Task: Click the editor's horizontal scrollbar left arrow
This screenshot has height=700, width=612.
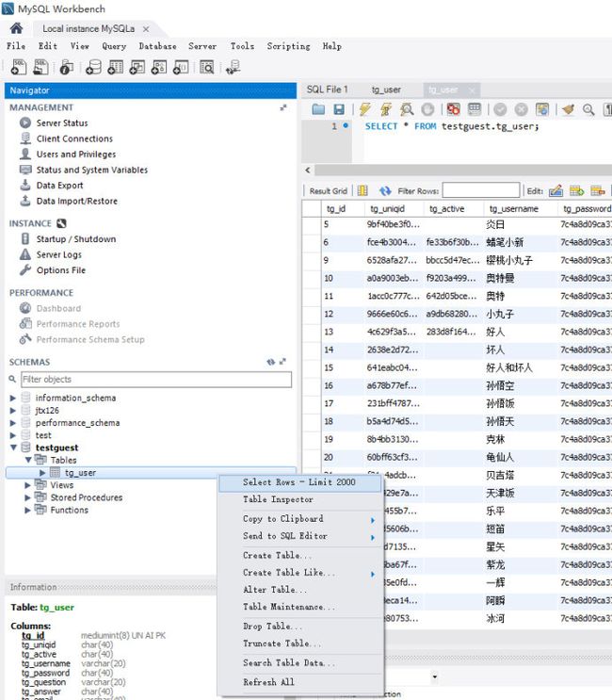Action: pyautogui.click(x=308, y=171)
